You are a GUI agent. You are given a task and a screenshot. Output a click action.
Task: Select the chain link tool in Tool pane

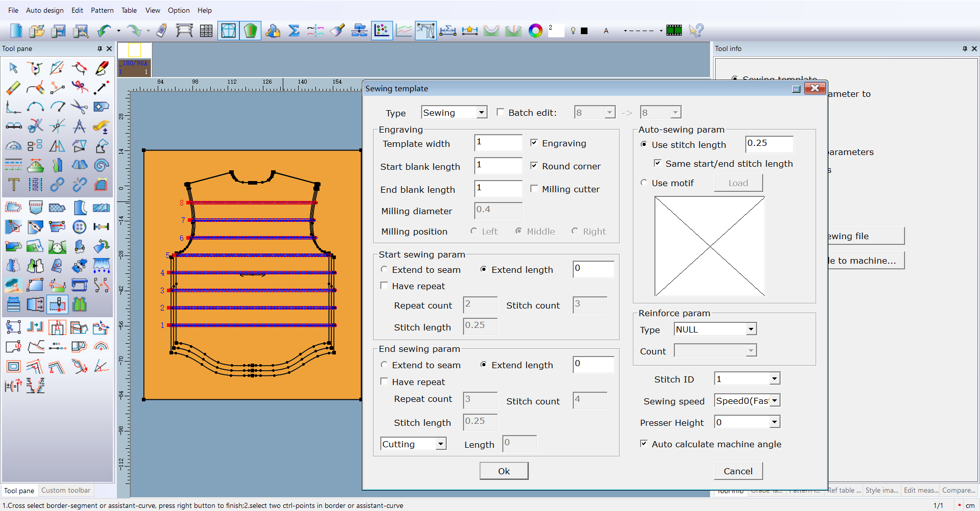[x=57, y=185]
